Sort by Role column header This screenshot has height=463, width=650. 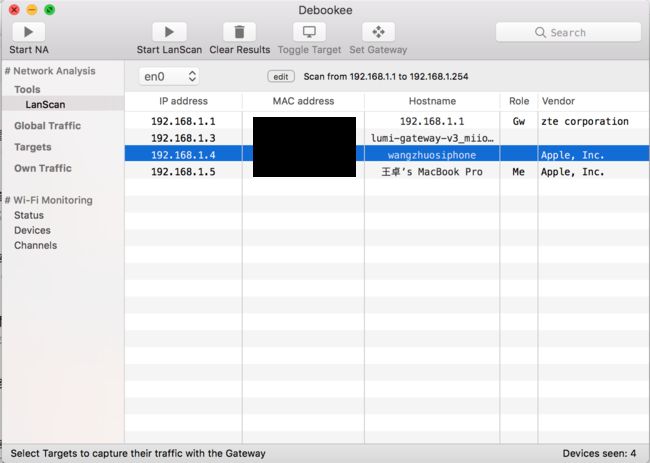point(519,101)
